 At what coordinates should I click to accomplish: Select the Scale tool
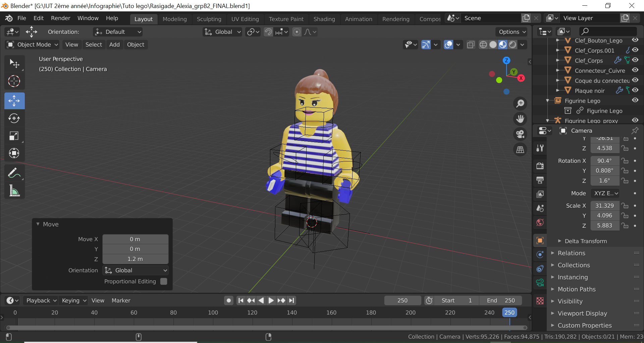pyautogui.click(x=14, y=136)
